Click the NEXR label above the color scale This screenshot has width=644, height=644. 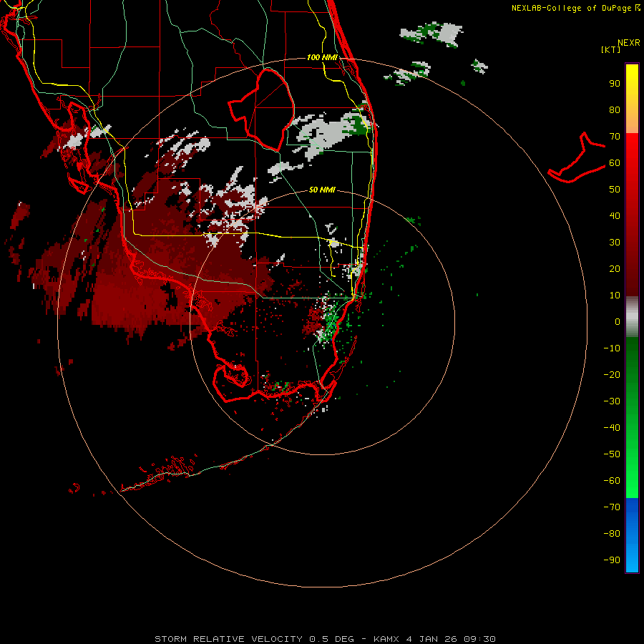[628, 43]
